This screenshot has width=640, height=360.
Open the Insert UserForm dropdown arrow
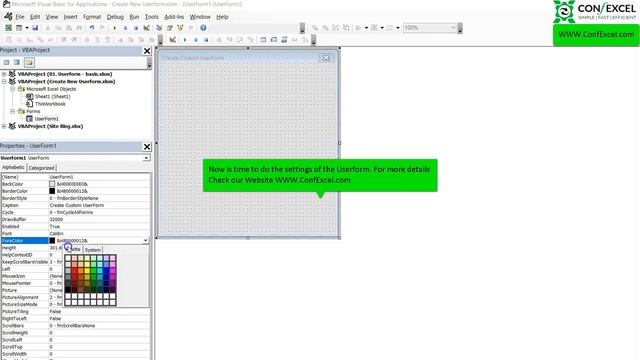(x=27, y=28)
